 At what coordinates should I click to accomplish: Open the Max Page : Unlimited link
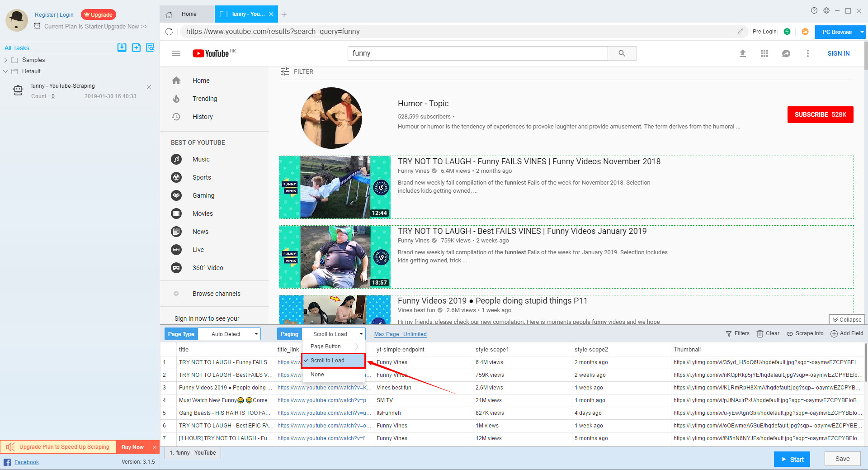pos(400,334)
